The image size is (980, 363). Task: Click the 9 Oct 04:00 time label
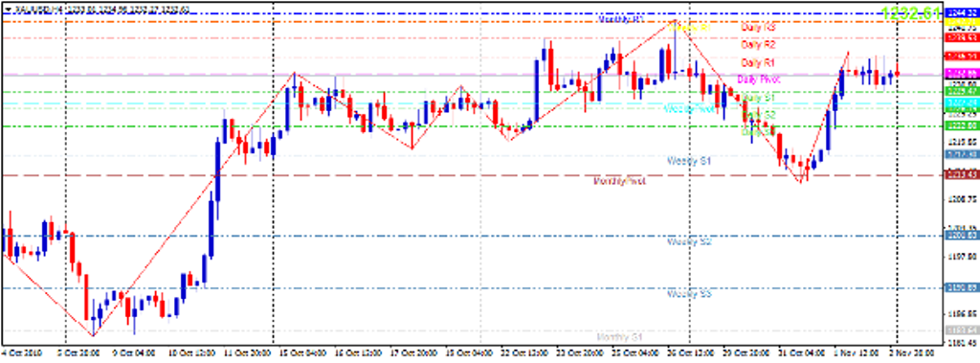(134, 352)
